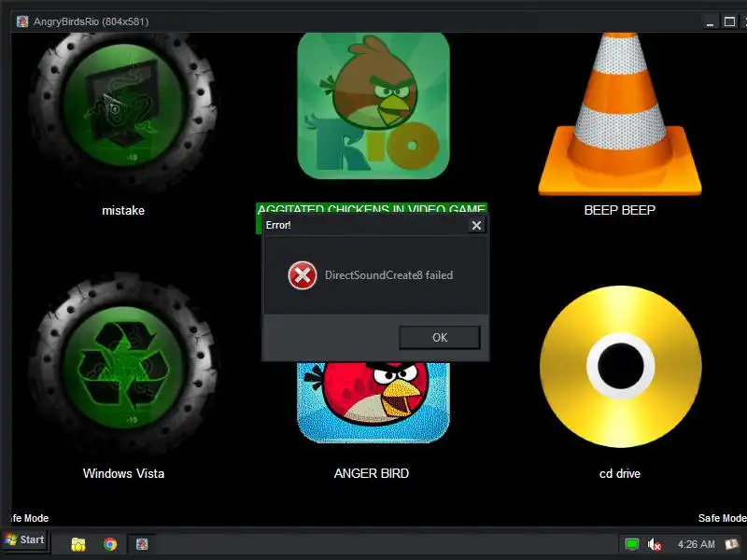Viewport: 747px width, 560px height.
Task: Open the golden cd drive disc icon
Action: [620, 366]
